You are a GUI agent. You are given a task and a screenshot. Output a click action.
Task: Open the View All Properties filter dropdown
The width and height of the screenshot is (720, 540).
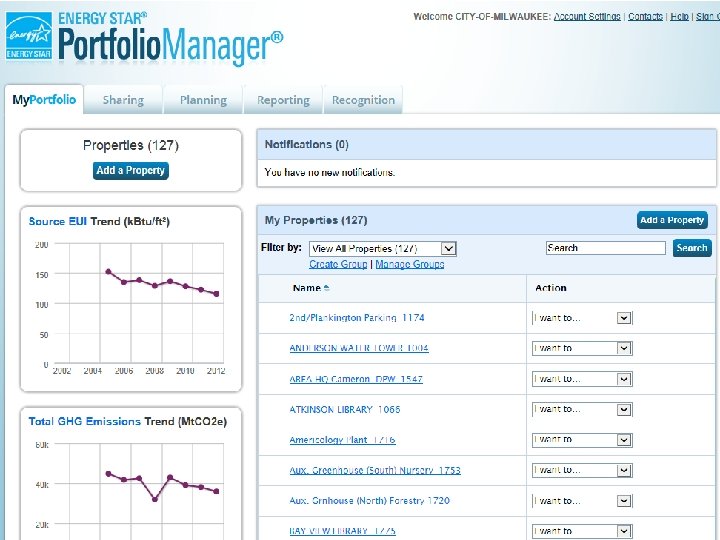click(x=382, y=248)
